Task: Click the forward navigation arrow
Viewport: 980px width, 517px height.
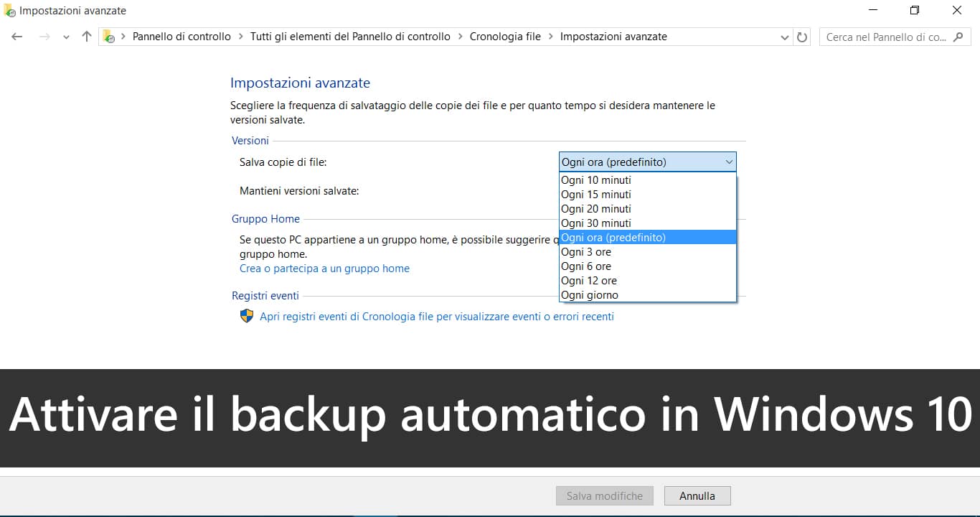Action: point(43,37)
